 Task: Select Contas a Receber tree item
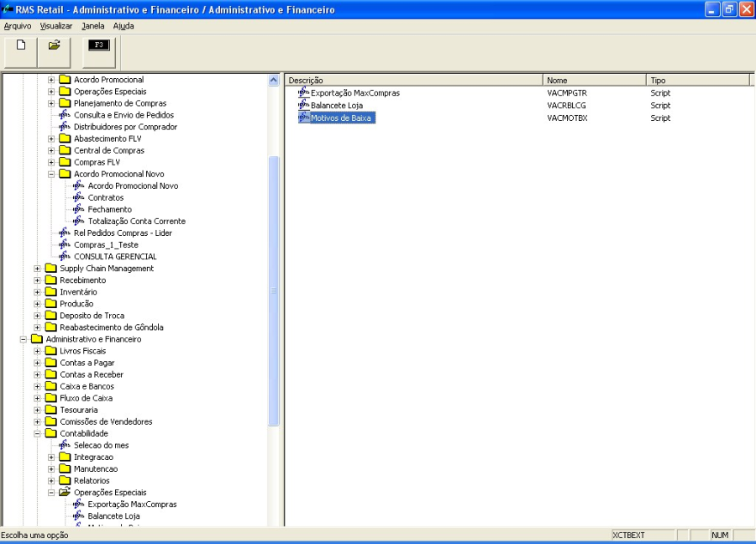(92, 374)
